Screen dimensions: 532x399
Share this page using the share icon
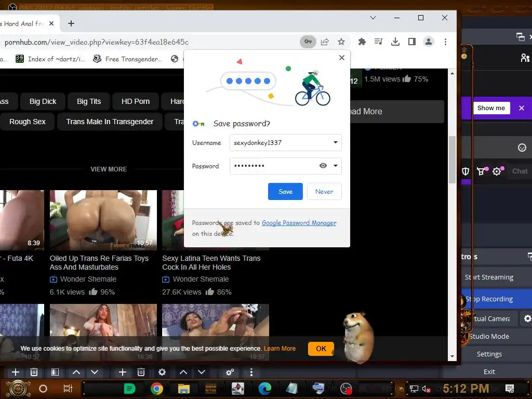point(325,42)
